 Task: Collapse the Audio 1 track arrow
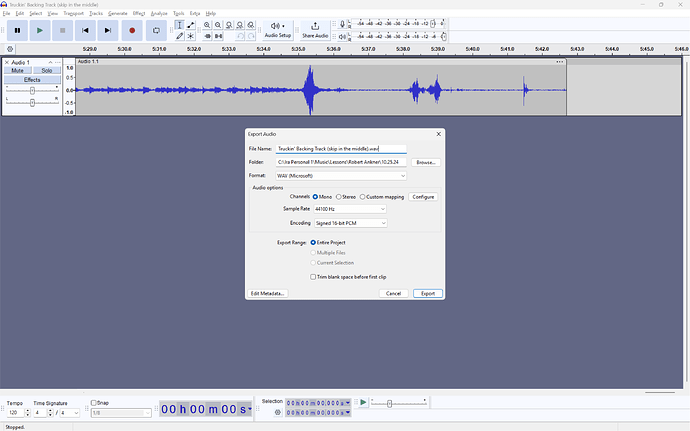(50, 63)
